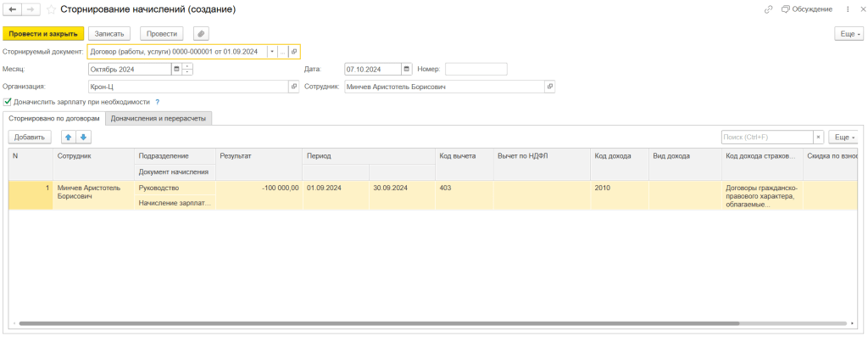Switch to Сторнировано по договорам tab
The image size is (868, 337).
coord(53,118)
